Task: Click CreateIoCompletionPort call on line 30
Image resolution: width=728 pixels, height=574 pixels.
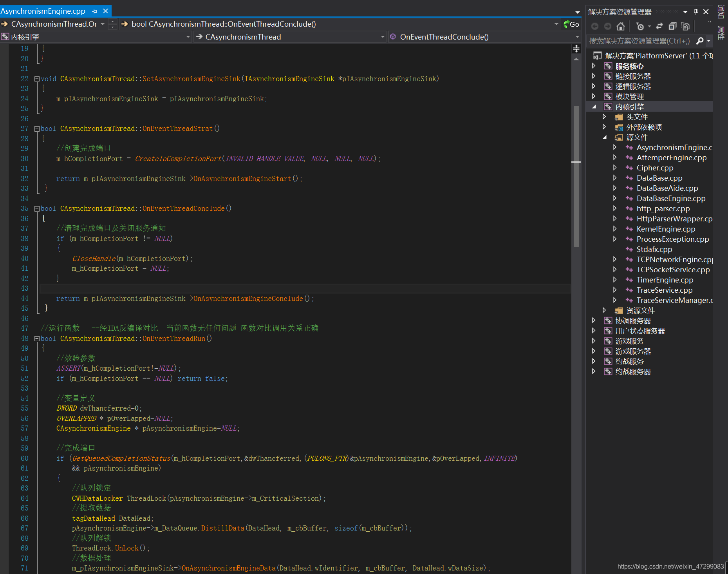Action: [x=178, y=158]
